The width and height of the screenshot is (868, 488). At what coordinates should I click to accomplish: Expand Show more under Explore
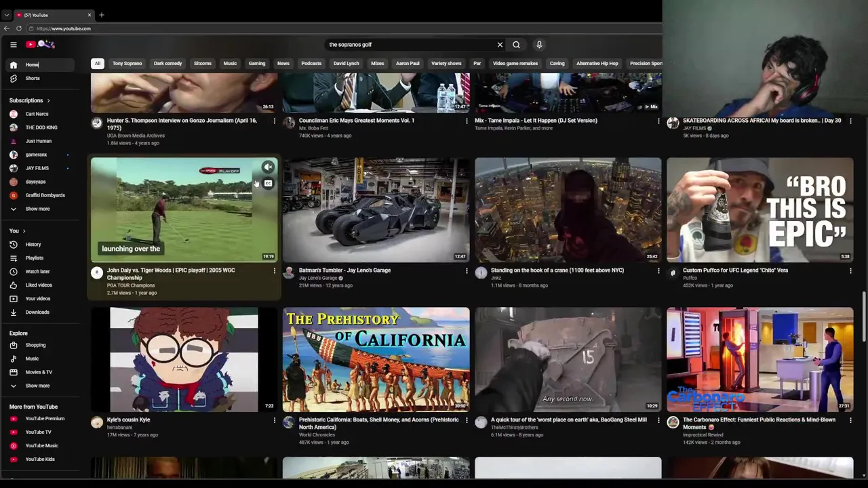point(41,386)
